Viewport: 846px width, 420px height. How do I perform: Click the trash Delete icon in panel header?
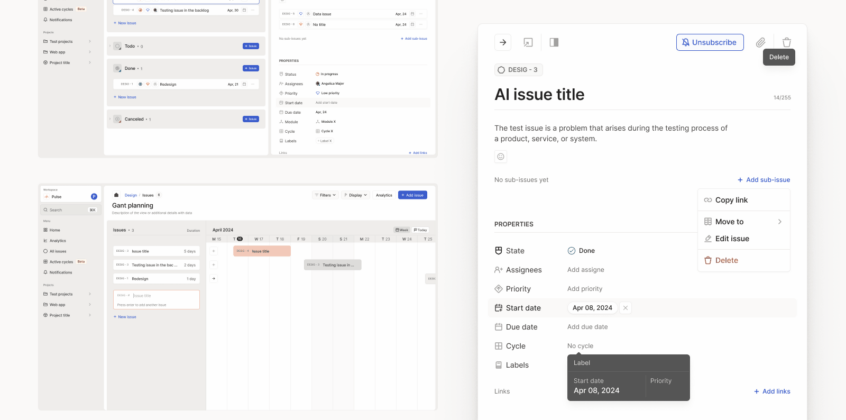click(786, 42)
